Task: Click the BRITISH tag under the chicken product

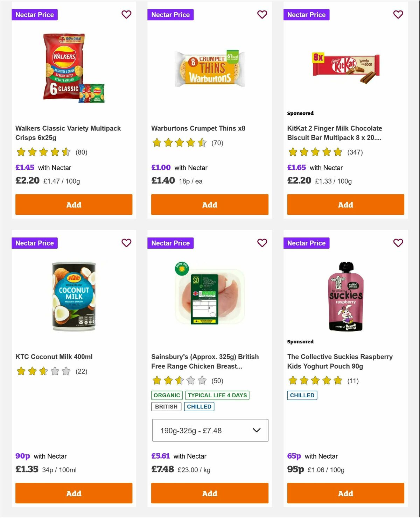Action: point(166,406)
